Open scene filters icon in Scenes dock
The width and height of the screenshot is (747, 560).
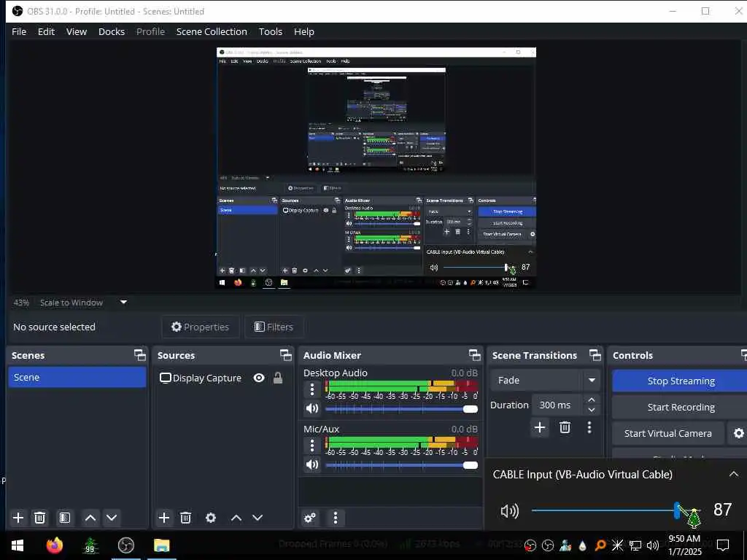(x=65, y=518)
